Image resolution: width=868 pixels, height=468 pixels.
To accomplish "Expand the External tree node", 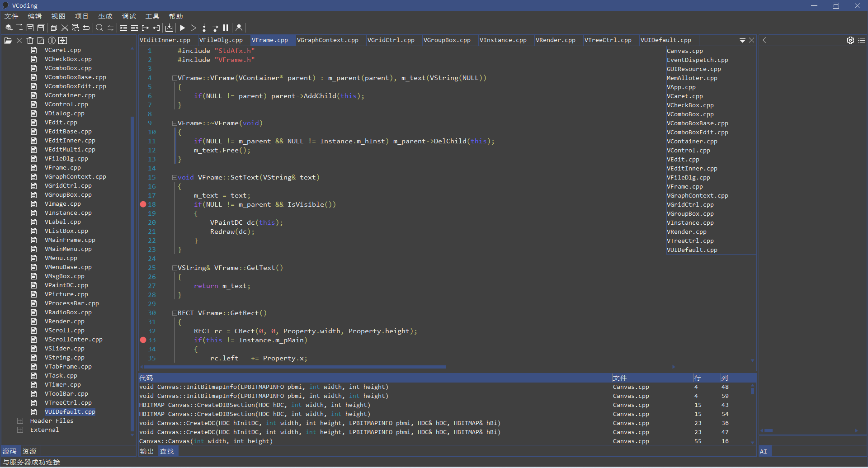I will pyautogui.click(x=20, y=430).
